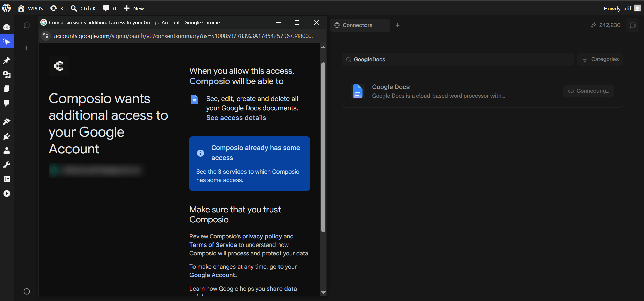Select the Google Docs connector title

[391, 87]
